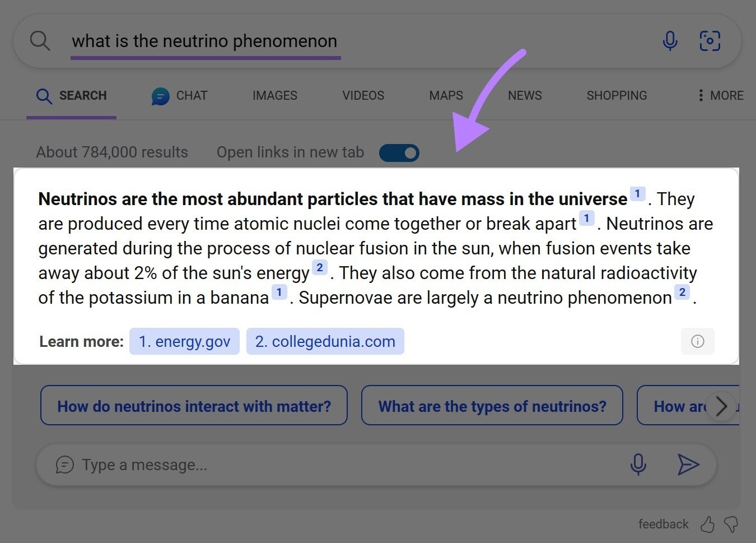This screenshot has width=756, height=543.
Task: Give negative feedback with thumbs down icon
Action: [732, 525]
